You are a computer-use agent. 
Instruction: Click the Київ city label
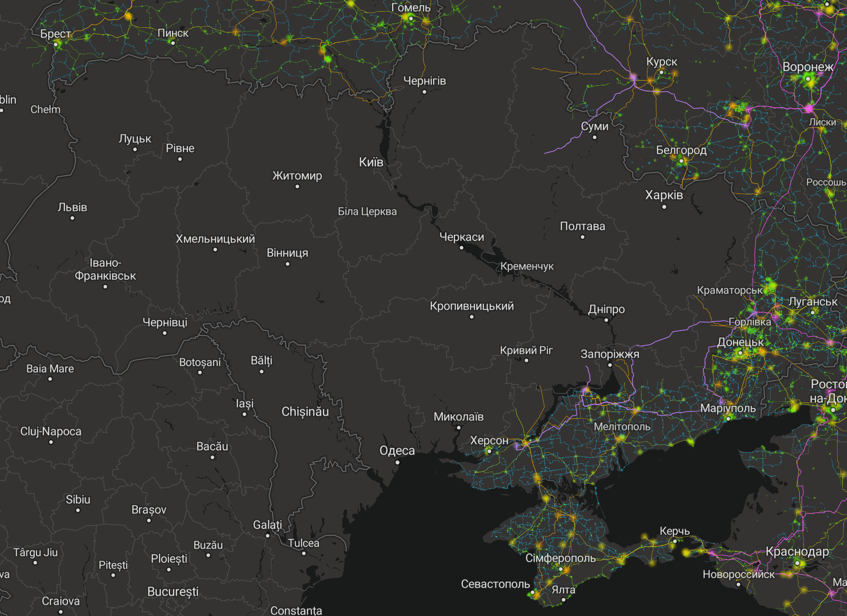tap(371, 162)
